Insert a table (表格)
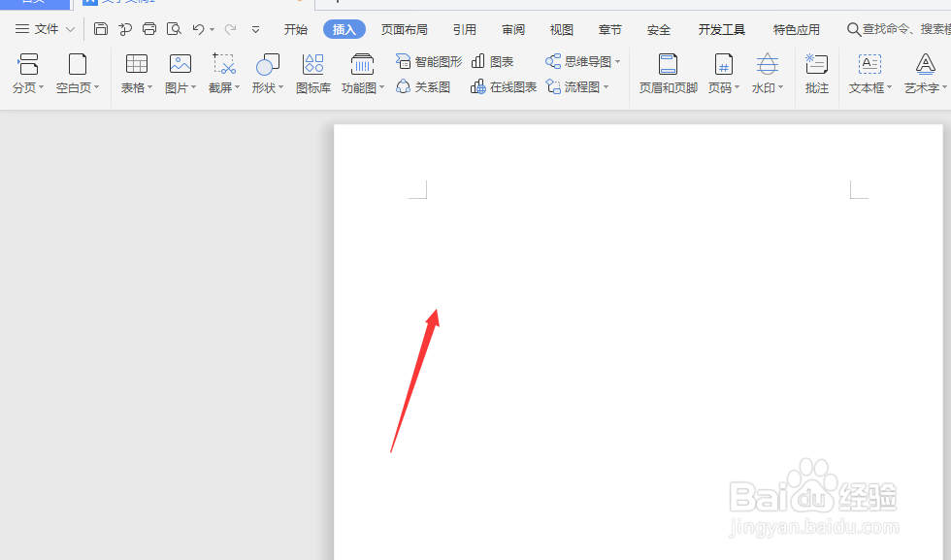 [x=137, y=74]
